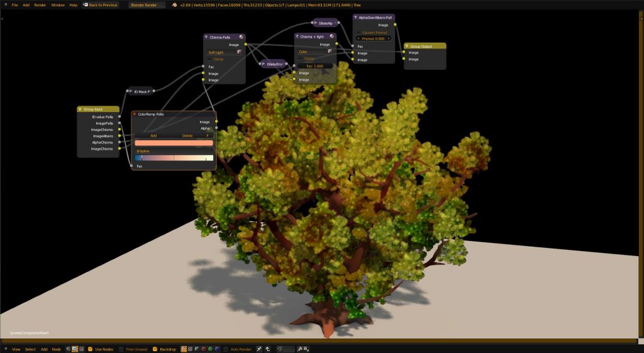
Task: Click the pin node tree icon
Action: click(x=258, y=349)
